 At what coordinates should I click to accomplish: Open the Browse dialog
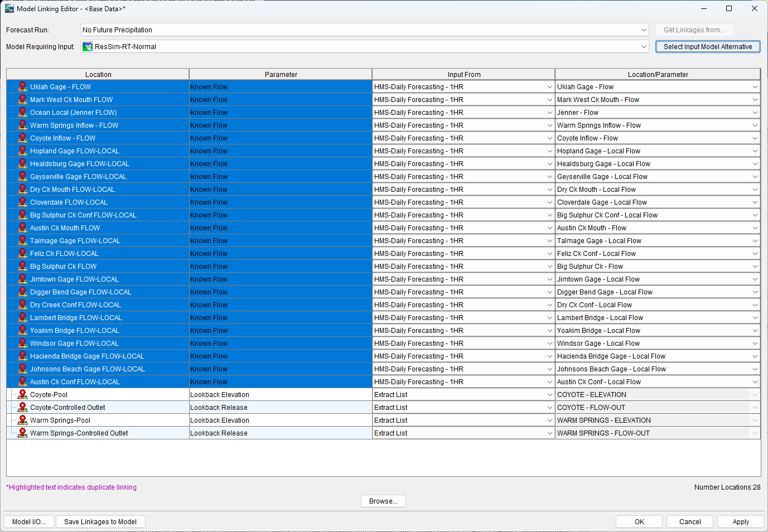(x=383, y=501)
